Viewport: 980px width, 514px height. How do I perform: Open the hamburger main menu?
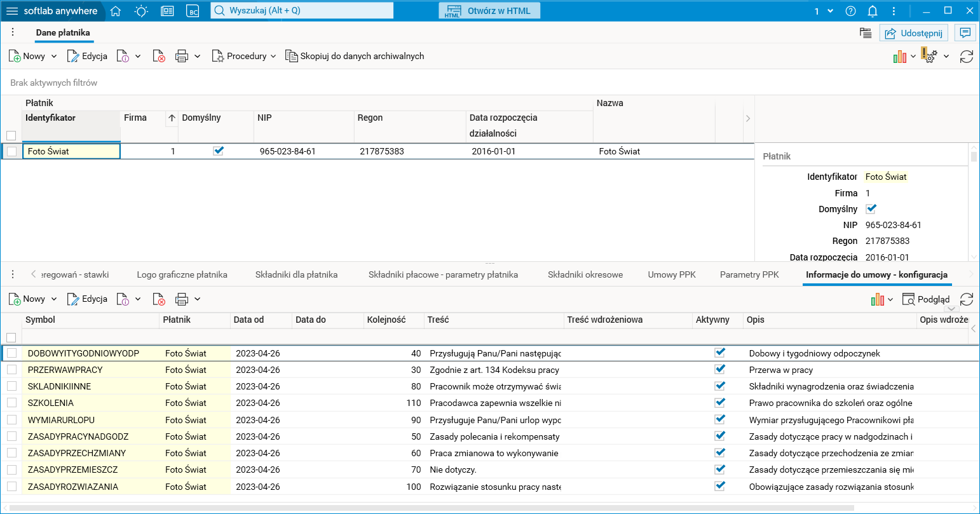pos(12,11)
